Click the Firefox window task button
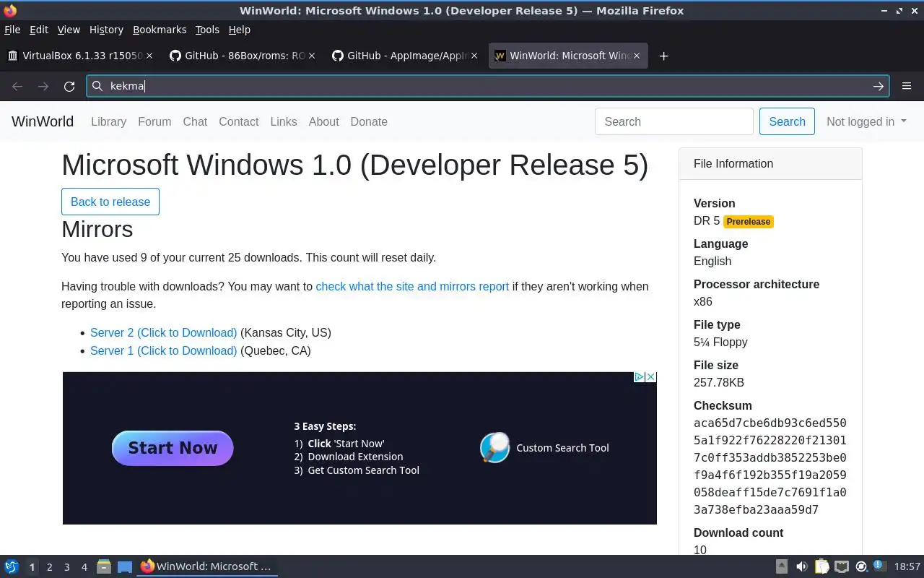The image size is (924, 578). click(x=207, y=566)
